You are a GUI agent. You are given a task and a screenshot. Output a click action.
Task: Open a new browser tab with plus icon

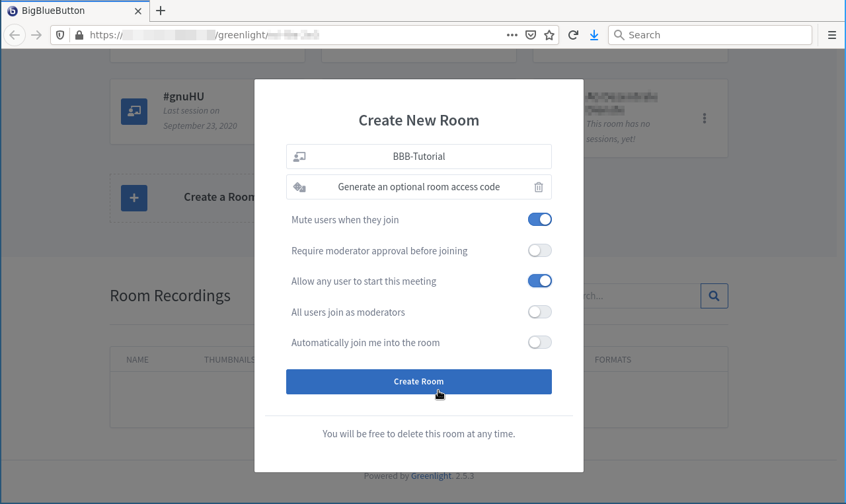point(161,11)
